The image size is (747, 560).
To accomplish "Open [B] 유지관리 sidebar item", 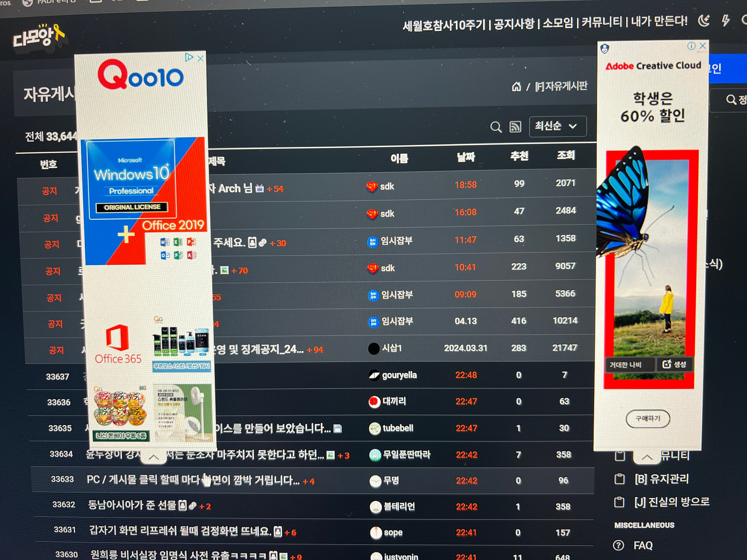I will (x=662, y=479).
